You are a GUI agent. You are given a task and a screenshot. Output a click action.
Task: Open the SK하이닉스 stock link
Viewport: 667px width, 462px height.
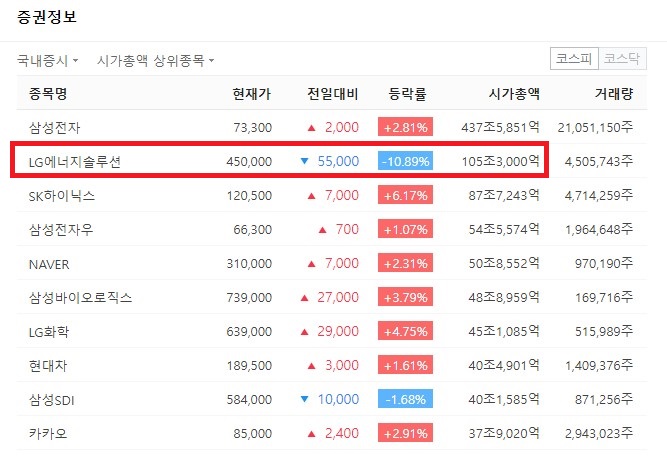pos(62,195)
